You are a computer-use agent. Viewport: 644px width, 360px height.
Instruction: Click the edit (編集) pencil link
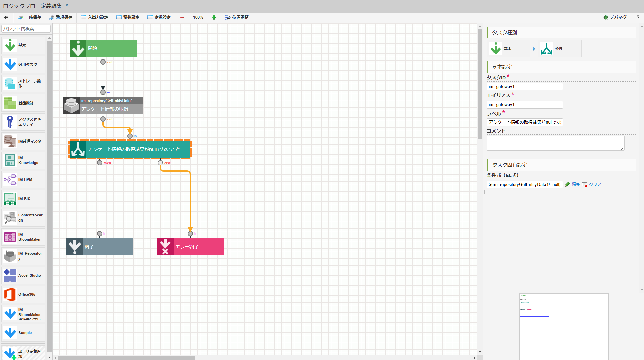(x=572, y=184)
